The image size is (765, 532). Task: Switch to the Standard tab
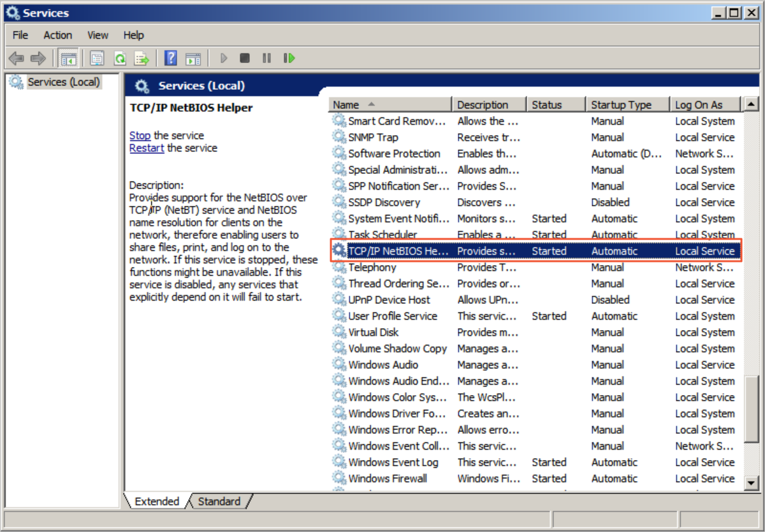[219, 501]
